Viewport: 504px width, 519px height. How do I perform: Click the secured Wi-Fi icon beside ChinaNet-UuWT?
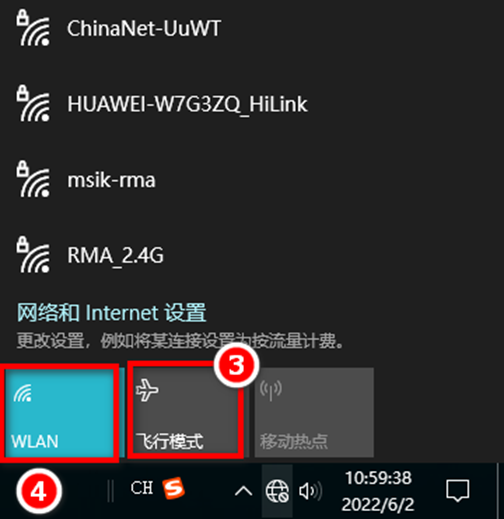[x=33, y=28]
